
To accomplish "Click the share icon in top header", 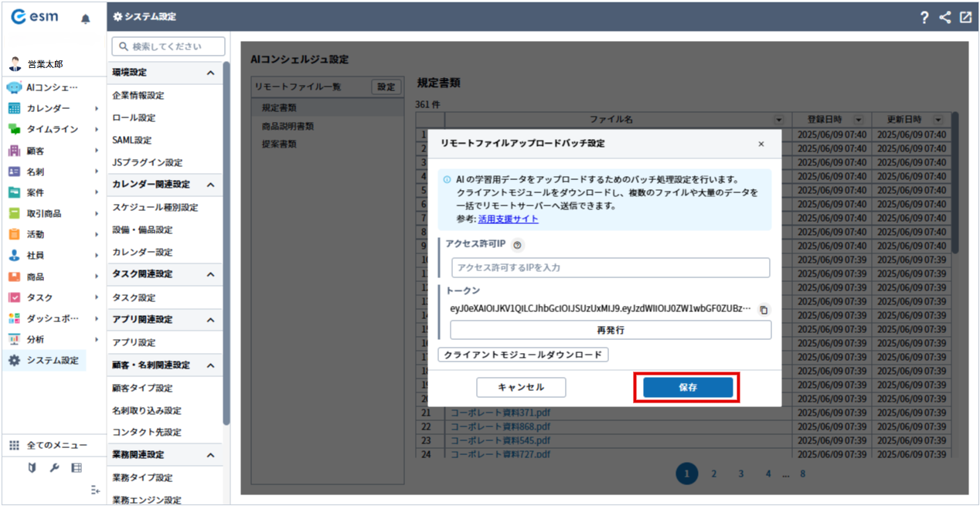I will click(945, 19).
